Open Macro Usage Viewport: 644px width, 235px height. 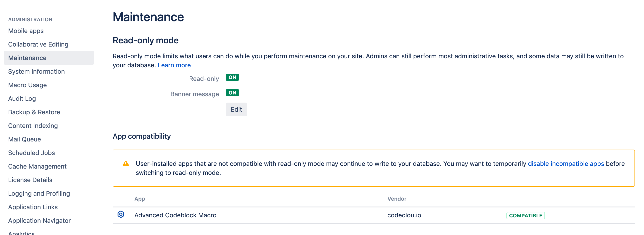pos(28,85)
